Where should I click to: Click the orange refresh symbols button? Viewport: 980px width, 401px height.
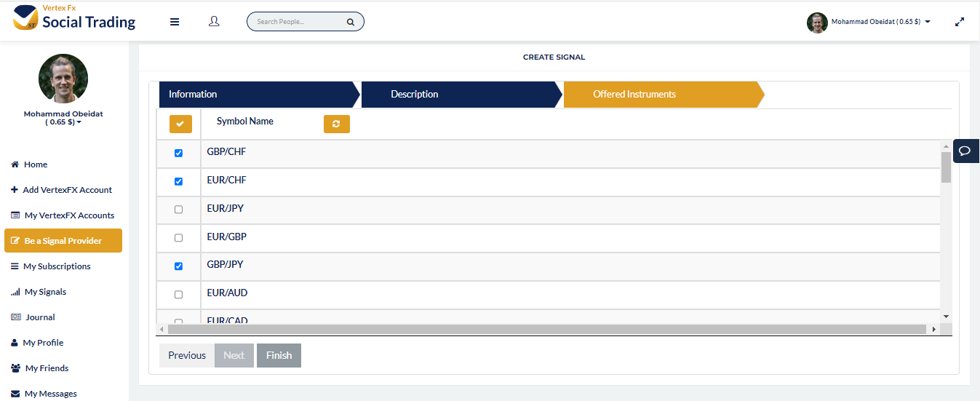click(336, 124)
